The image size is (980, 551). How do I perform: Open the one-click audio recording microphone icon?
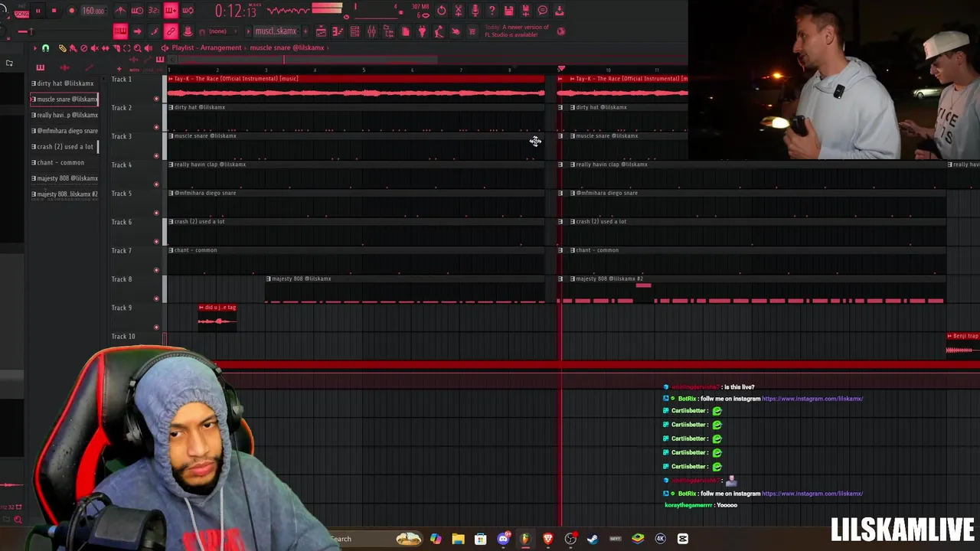point(475,11)
